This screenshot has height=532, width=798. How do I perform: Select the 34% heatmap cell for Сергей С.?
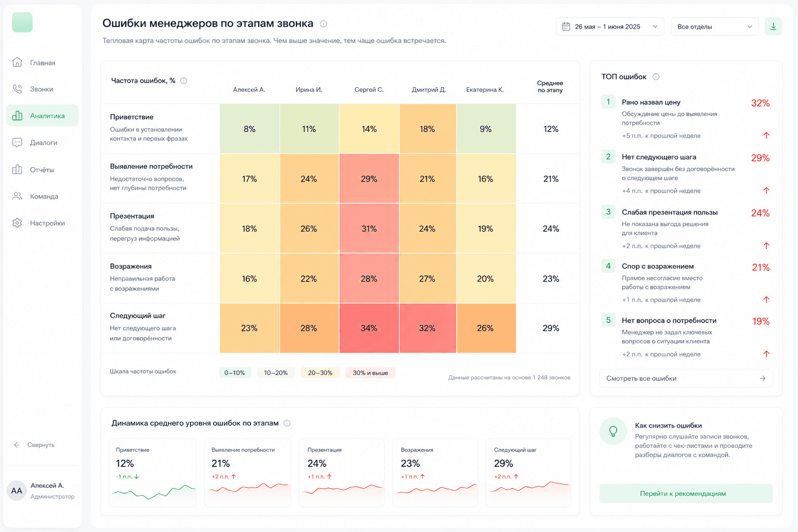point(369,328)
